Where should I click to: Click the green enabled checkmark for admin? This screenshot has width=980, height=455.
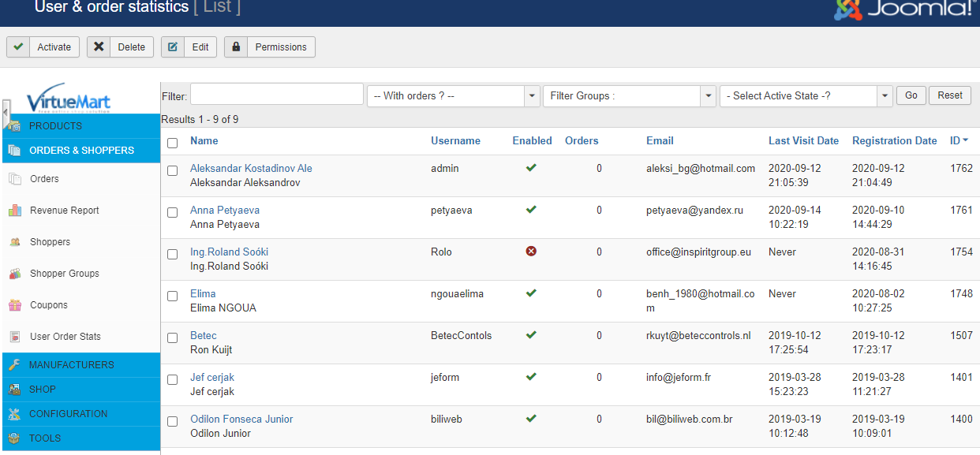click(531, 168)
